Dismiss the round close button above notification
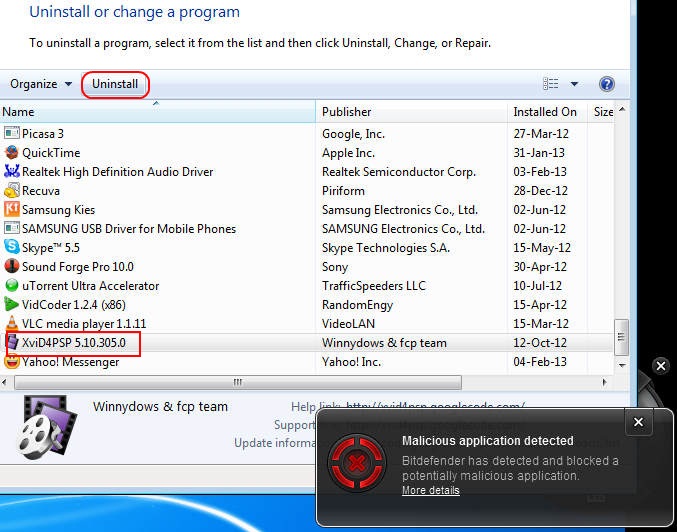Image resolution: width=677 pixels, height=532 pixels. [661, 366]
